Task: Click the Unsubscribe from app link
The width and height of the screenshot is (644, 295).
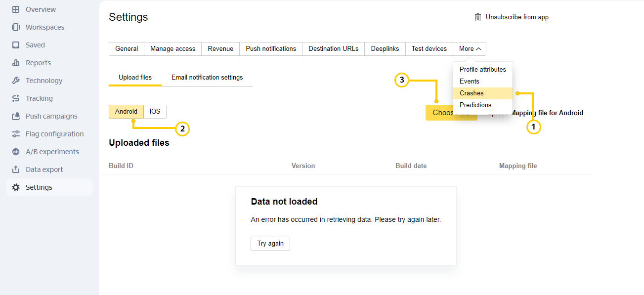Action: click(x=517, y=17)
